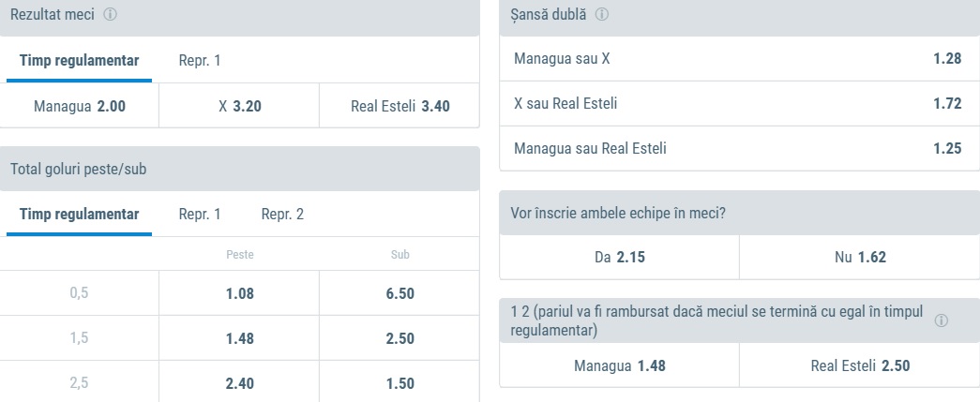
Task: Switch to Repr. 1 tab under Rezultat meci
Action: 200,61
